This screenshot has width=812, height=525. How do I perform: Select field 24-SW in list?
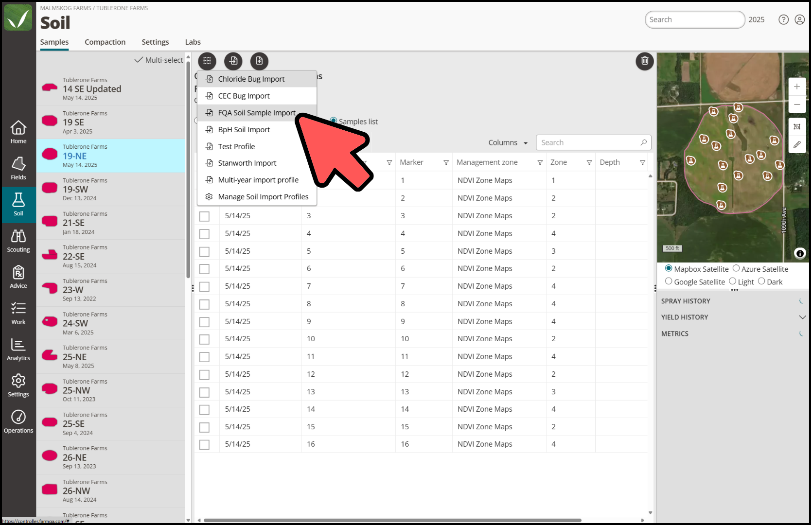click(111, 323)
